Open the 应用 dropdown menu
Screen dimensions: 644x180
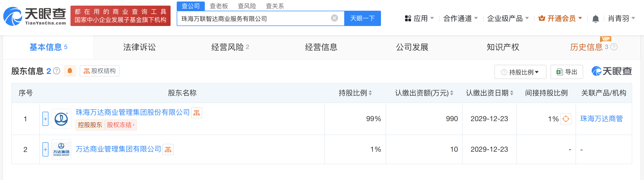coord(419,18)
